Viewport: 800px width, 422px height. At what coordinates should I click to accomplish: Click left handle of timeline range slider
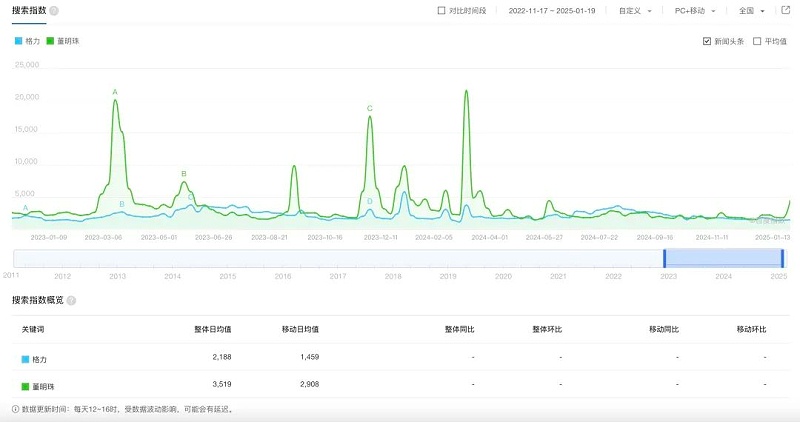[x=664, y=259]
